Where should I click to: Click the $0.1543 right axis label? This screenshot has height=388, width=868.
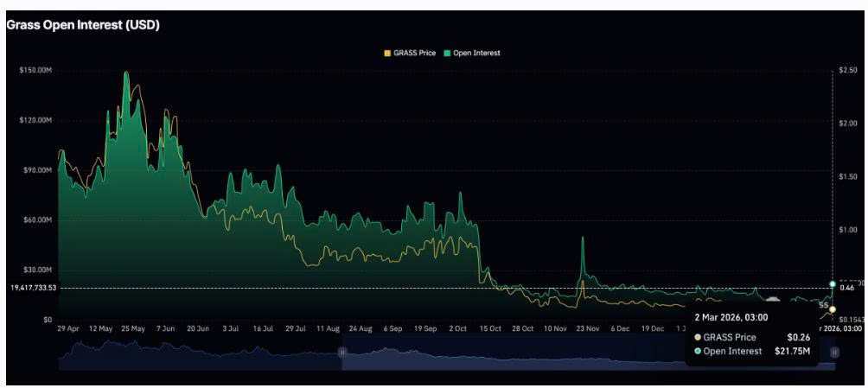[x=851, y=320]
